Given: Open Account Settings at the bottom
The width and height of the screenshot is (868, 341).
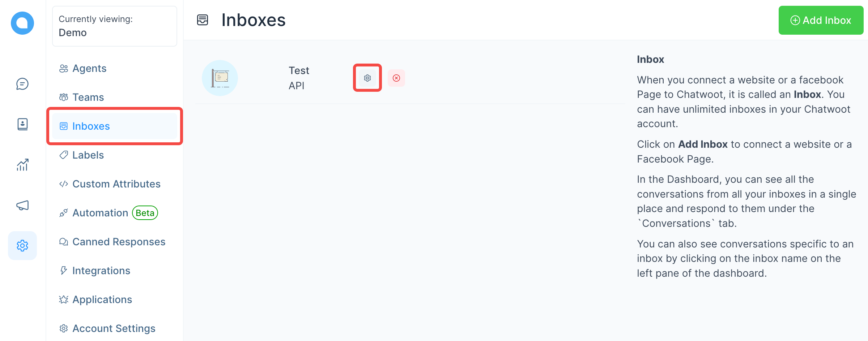Looking at the screenshot, I should [x=114, y=328].
